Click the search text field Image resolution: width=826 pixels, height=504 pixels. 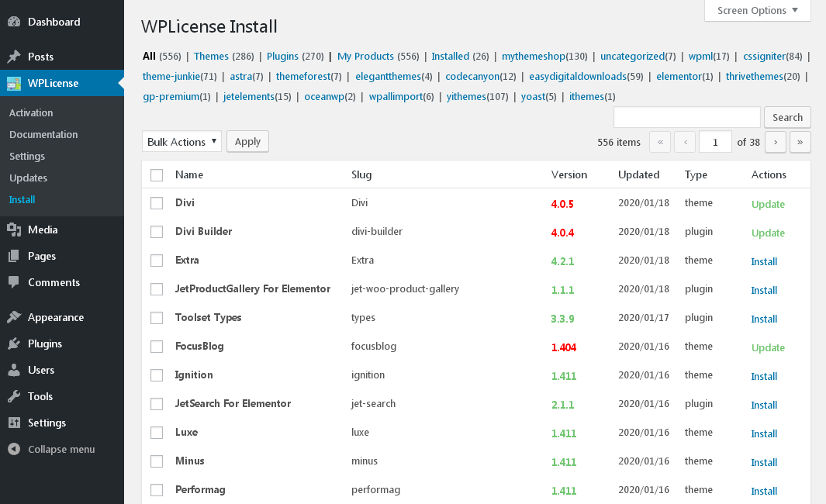[687, 117]
